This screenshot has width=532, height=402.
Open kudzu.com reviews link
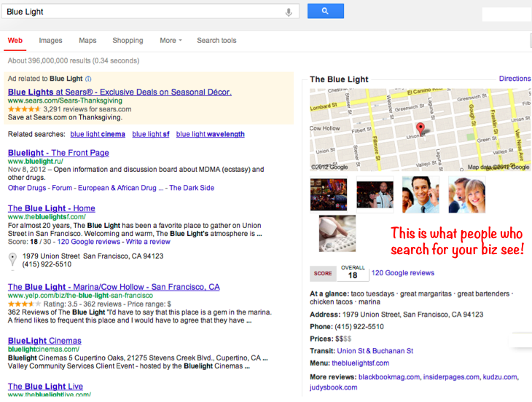[x=500, y=377]
